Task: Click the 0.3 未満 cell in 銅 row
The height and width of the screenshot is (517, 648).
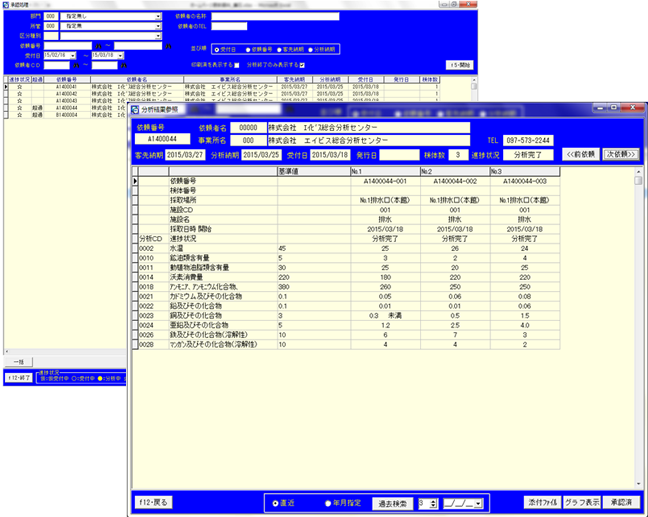Action: [385, 316]
